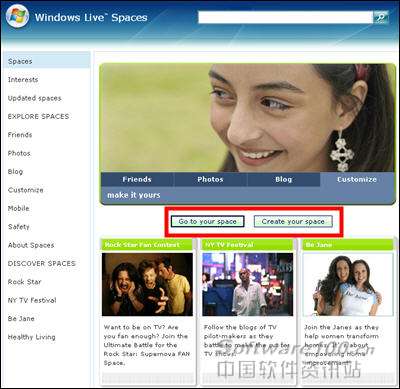Open Healthy Living sidebar link
Viewport: 400px width, 389px height.
[x=32, y=337]
